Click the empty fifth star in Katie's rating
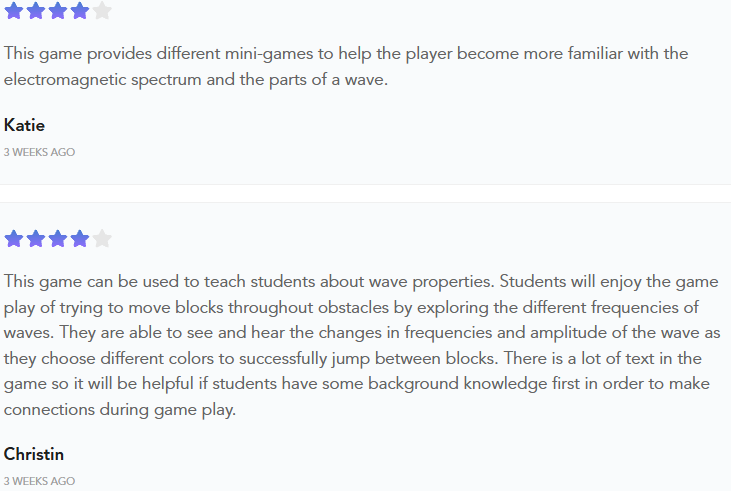 point(102,11)
